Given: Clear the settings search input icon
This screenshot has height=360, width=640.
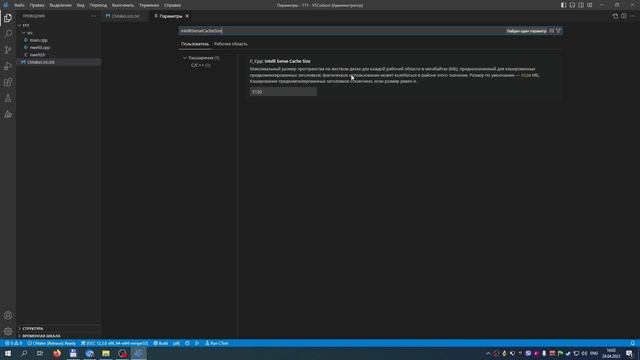Looking at the screenshot, I should [x=551, y=31].
